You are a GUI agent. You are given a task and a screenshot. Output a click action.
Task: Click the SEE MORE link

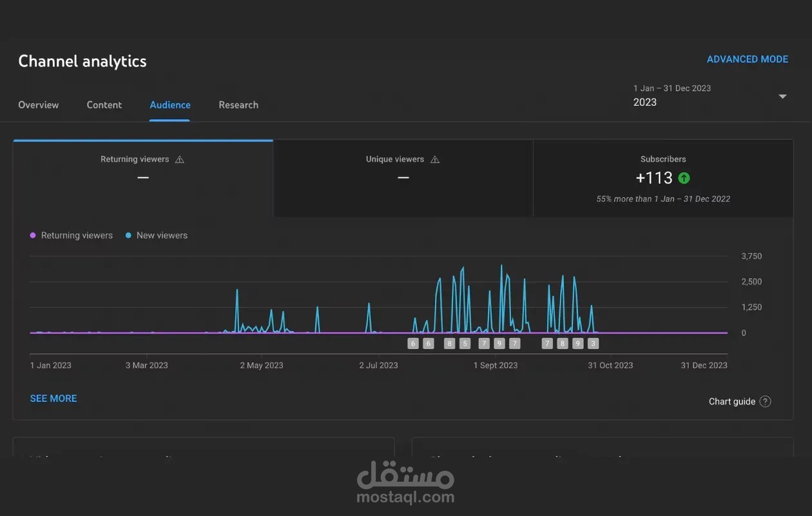(53, 399)
